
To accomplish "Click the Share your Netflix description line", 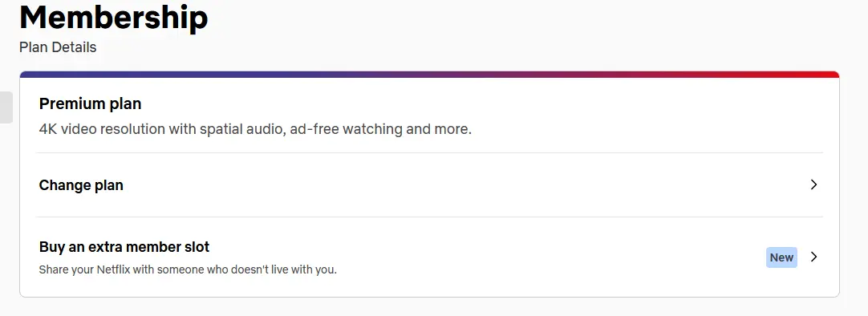I will click(x=188, y=270).
